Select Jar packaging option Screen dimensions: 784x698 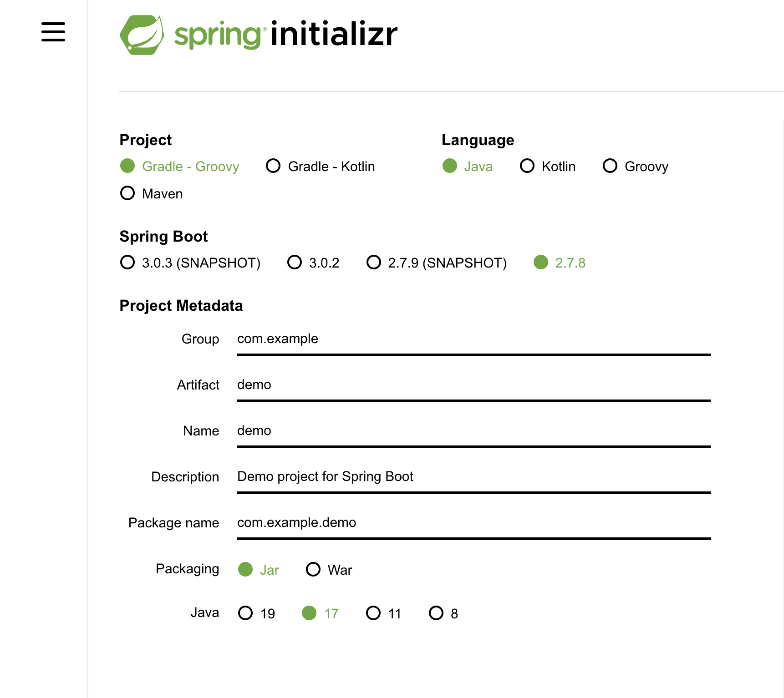pyautogui.click(x=259, y=570)
